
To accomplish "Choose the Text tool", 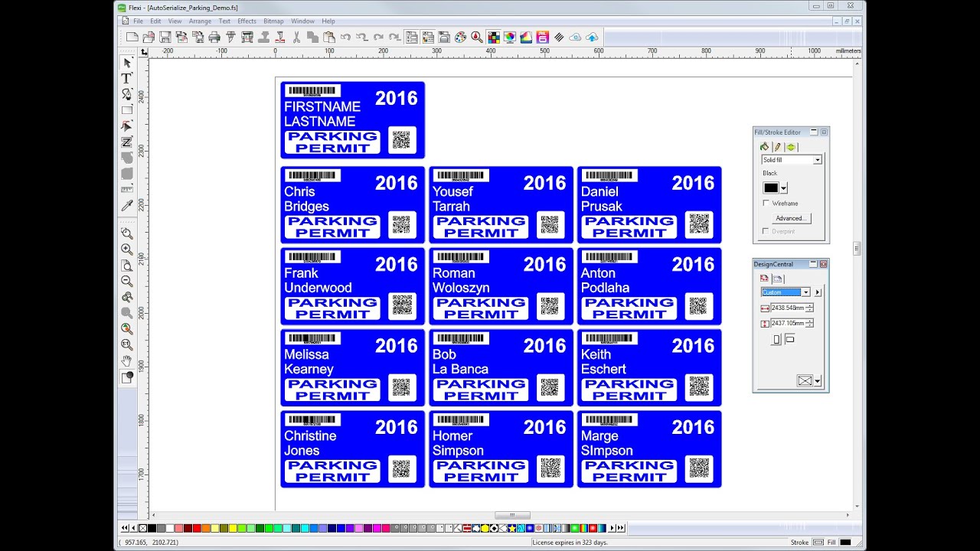I will tap(127, 78).
